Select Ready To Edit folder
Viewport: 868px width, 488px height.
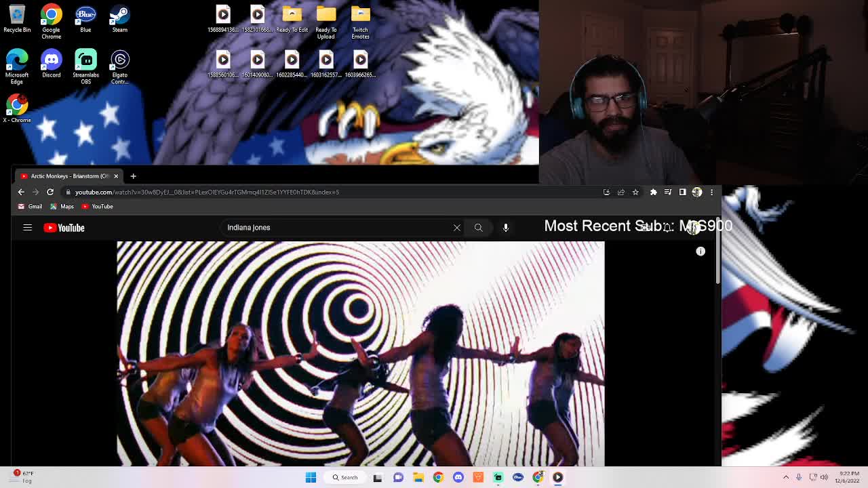(x=292, y=19)
